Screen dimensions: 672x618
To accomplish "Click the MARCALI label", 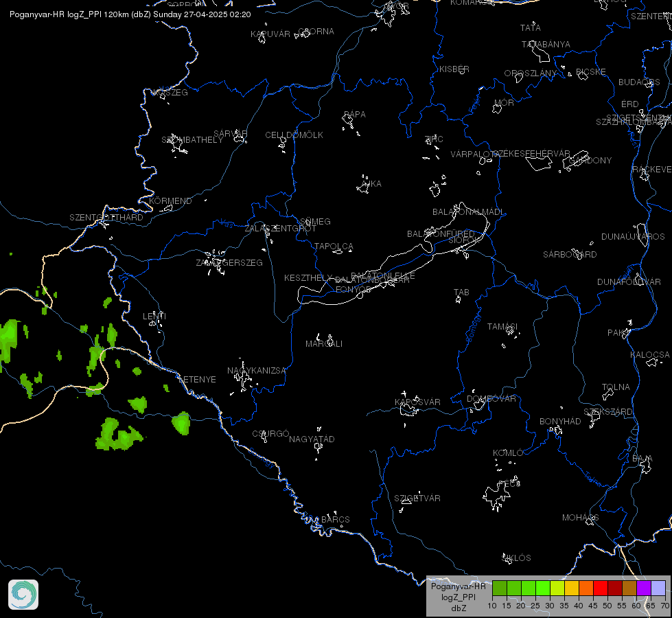I will [324, 344].
